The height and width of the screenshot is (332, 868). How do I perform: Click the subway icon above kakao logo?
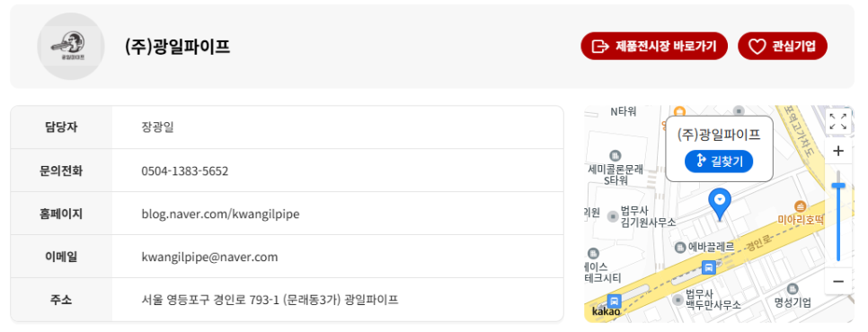coord(614,301)
